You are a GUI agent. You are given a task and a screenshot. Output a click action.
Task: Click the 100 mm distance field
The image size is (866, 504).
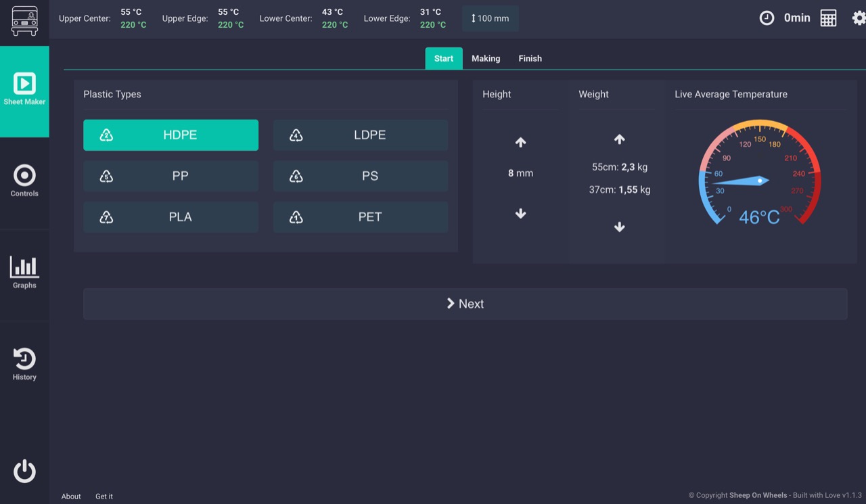(491, 18)
